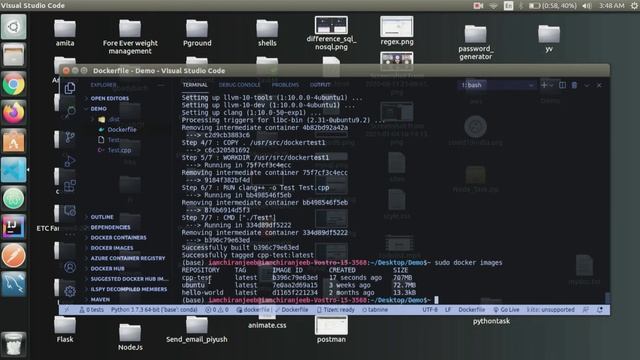The height and width of the screenshot is (360, 640).
Task: Maximize the terminal panel with chevron
Action: tap(587, 85)
